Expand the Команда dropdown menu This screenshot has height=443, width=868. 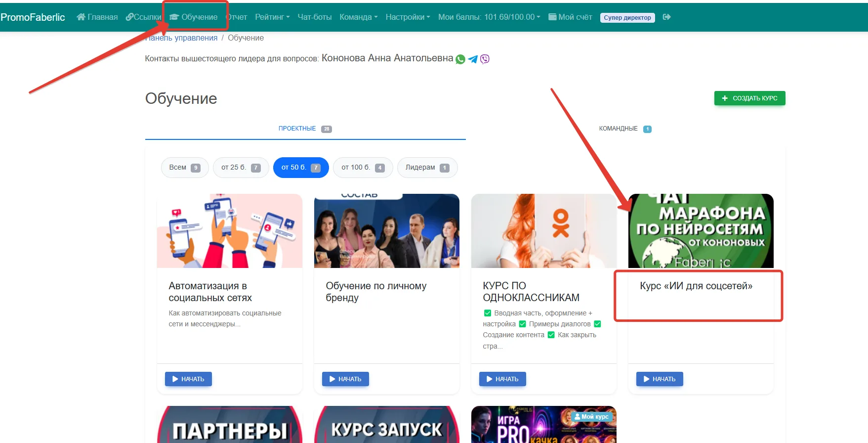(359, 17)
